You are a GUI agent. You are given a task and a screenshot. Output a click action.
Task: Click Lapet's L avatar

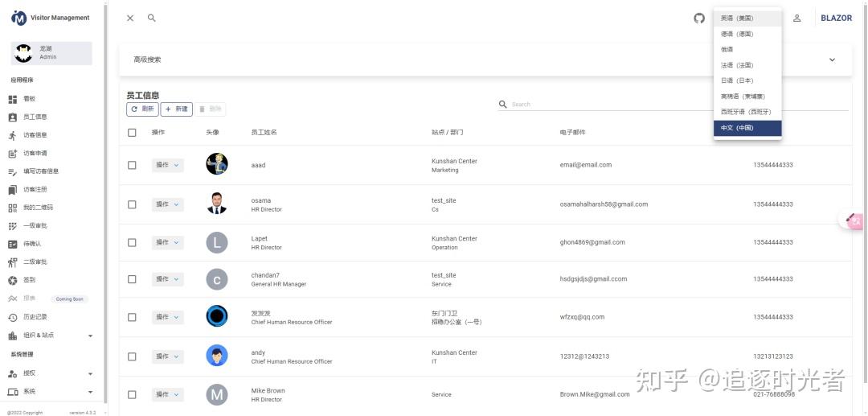(x=217, y=243)
